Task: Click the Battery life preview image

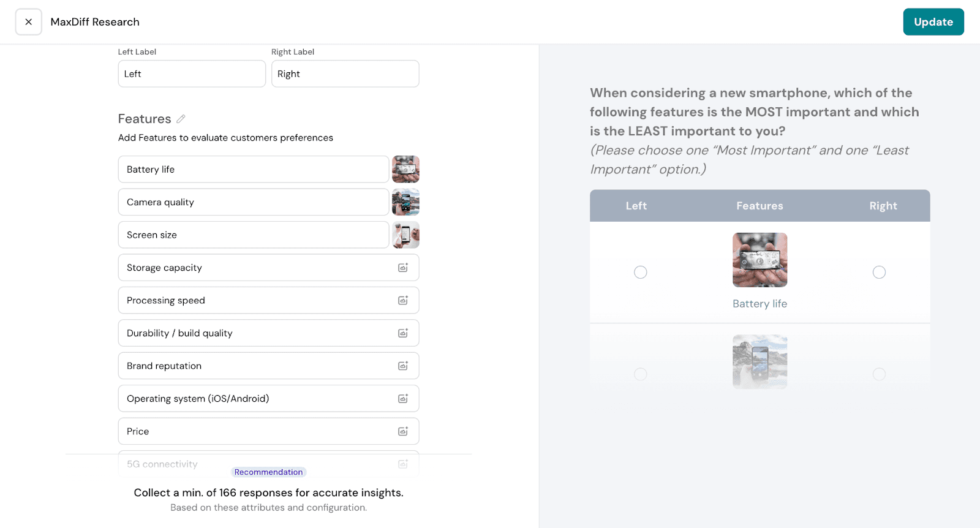Action: click(759, 260)
